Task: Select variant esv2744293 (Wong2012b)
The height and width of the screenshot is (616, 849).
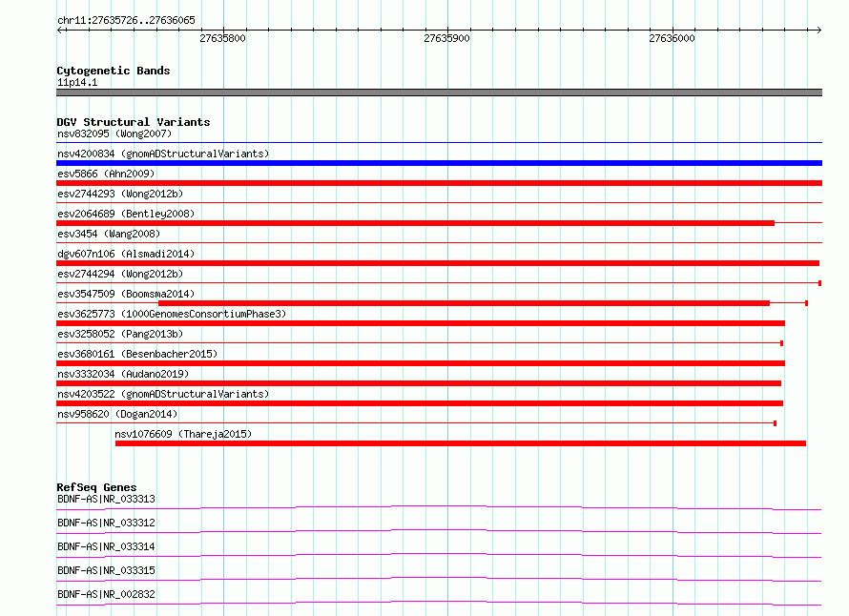Action: [120, 194]
